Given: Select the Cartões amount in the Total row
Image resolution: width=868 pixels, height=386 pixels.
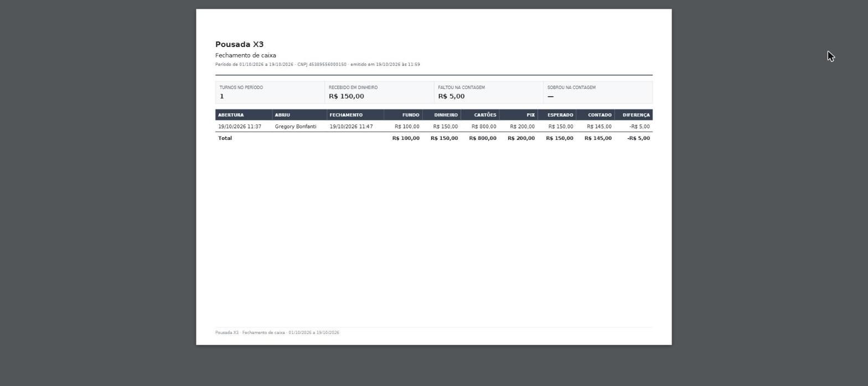Looking at the screenshot, I should tap(483, 138).
